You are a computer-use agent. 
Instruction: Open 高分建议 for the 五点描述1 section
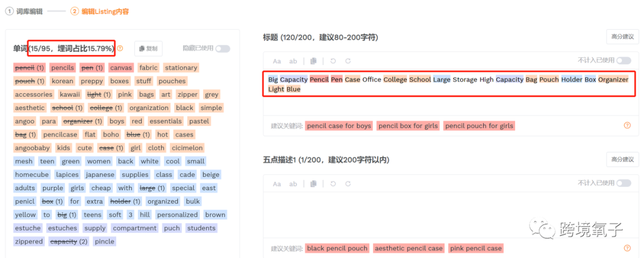623,159
